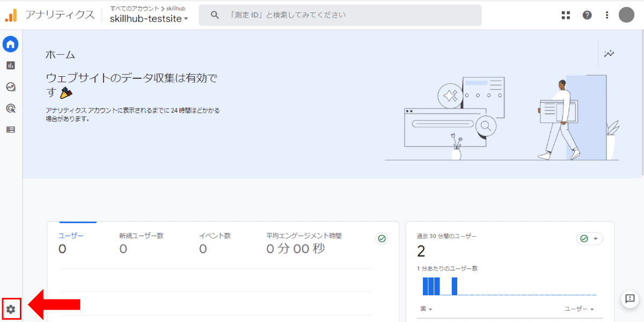Image resolution: width=644 pixels, height=322 pixels.
Task: Click the アナリティクス title text
Action: click(60, 15)
